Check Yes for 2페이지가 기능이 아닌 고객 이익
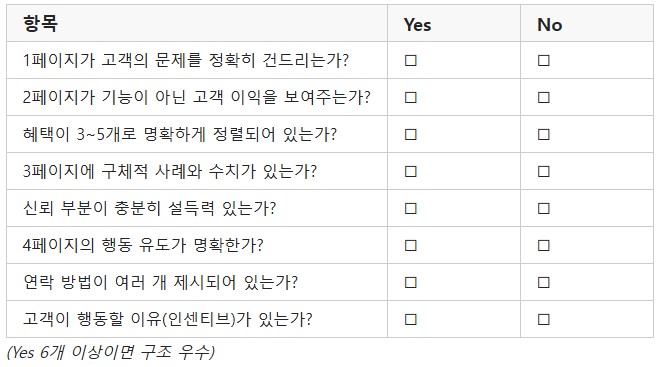Image resolution: width=664 pixels, height=367 pixels. (x=410, y=97)
